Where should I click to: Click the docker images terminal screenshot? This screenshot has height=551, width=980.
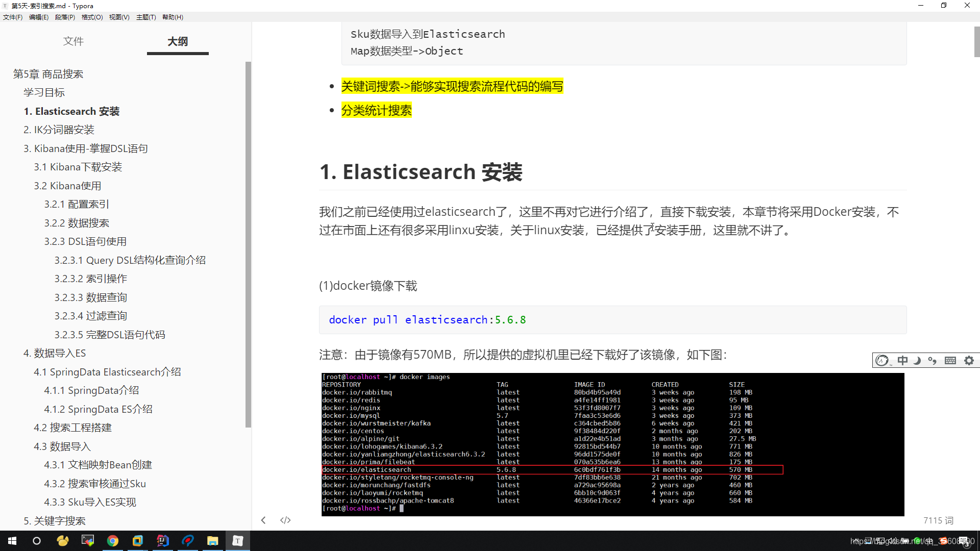tap(612, 444)
